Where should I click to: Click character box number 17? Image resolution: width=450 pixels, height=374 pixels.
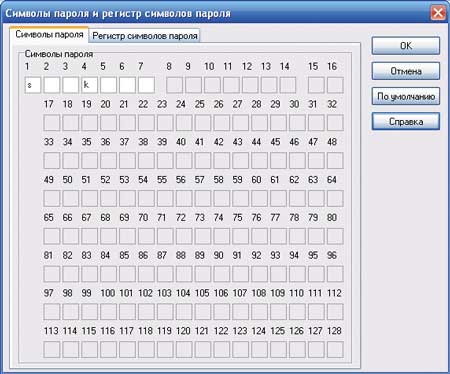coord(52,123)
